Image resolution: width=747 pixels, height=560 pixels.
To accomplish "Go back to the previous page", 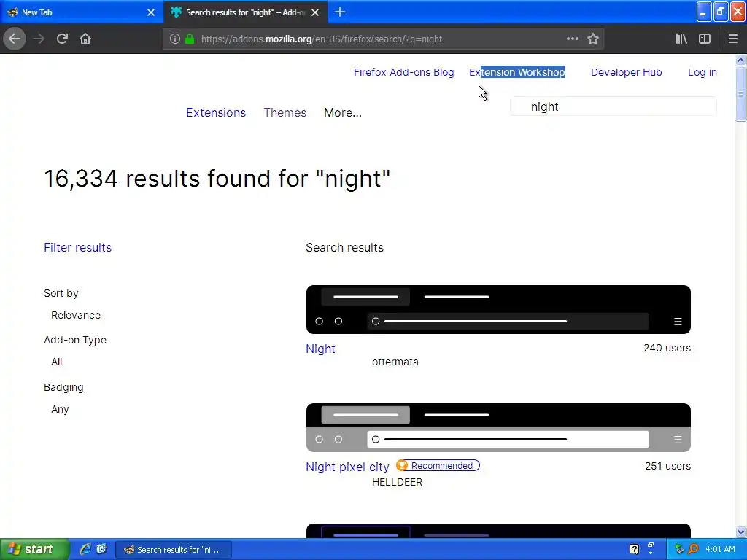I will 15,39.
